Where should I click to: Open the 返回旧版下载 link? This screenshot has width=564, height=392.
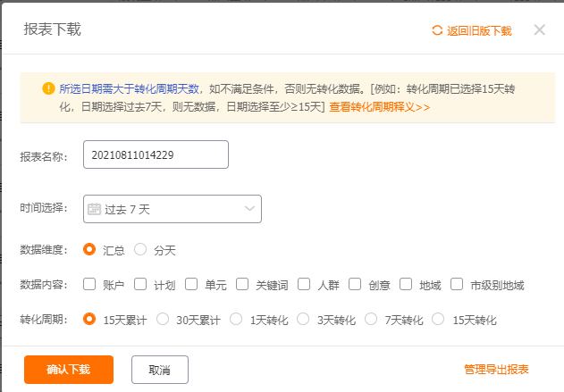point(479,31)
